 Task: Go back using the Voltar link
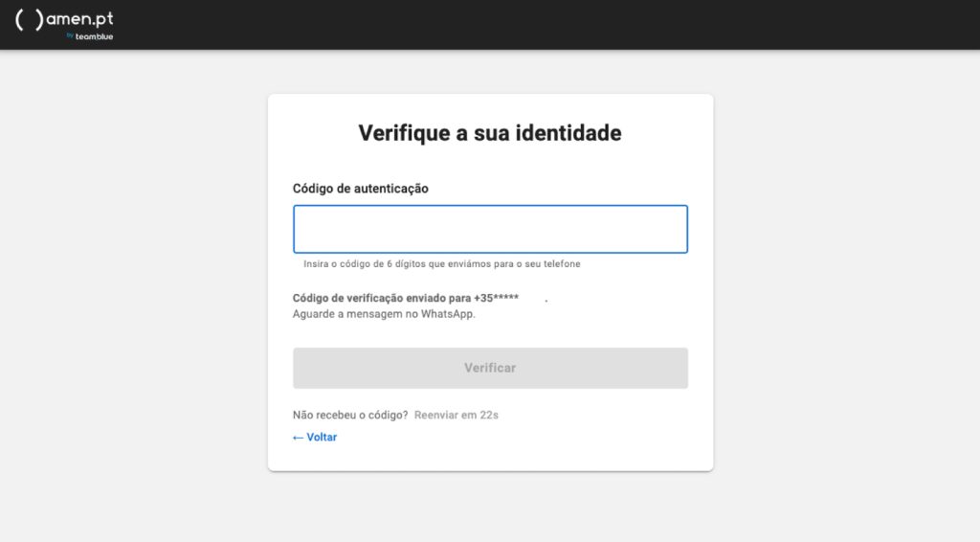click(x=322, y=438)
